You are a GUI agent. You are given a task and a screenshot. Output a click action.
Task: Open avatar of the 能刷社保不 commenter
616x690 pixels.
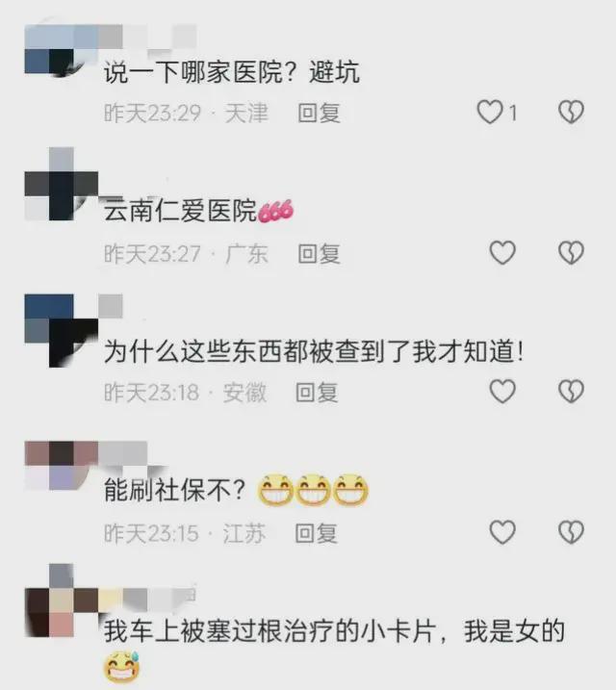click(62, 466)
